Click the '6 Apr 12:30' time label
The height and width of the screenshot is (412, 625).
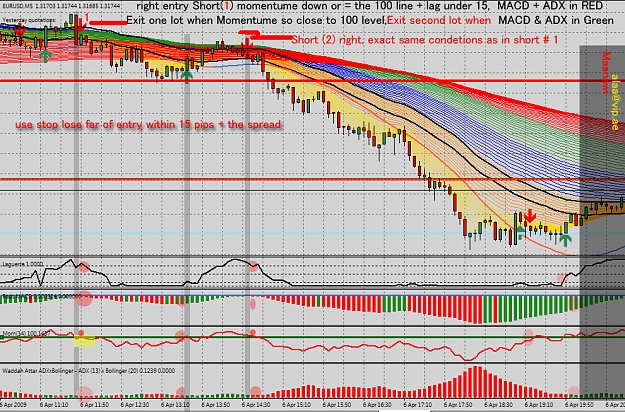tap(135, 405)
